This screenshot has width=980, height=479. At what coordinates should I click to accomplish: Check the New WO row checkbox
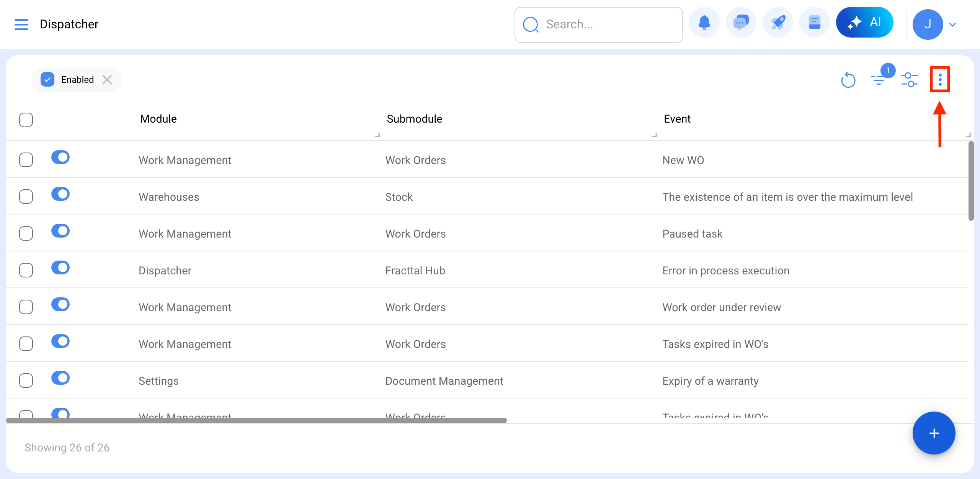tap(26, 160)
